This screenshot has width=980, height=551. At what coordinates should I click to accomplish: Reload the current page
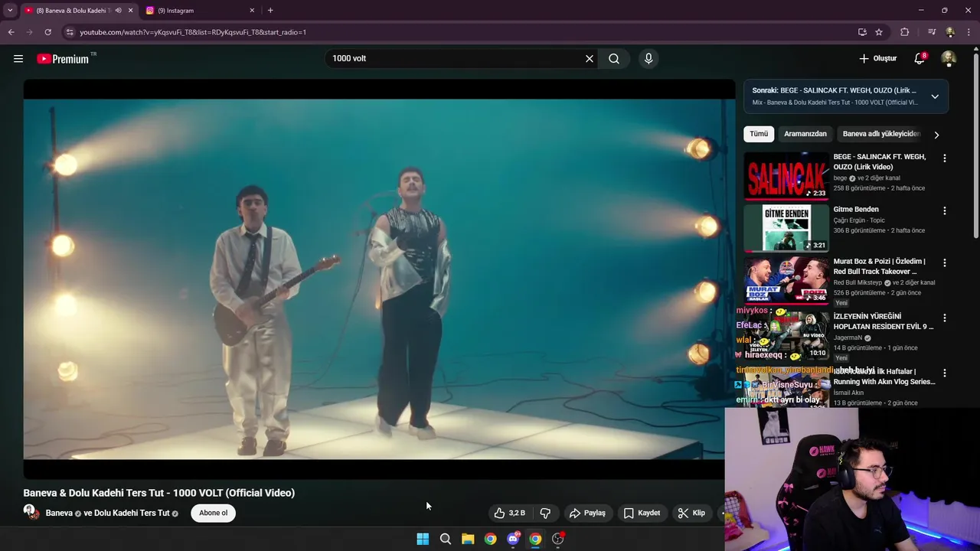coord(47,32)
